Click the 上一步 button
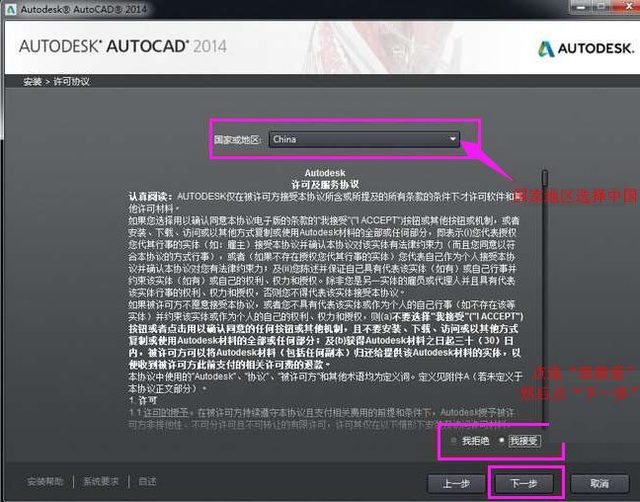This screenshot has width=640, height=502. click(456, 484)
